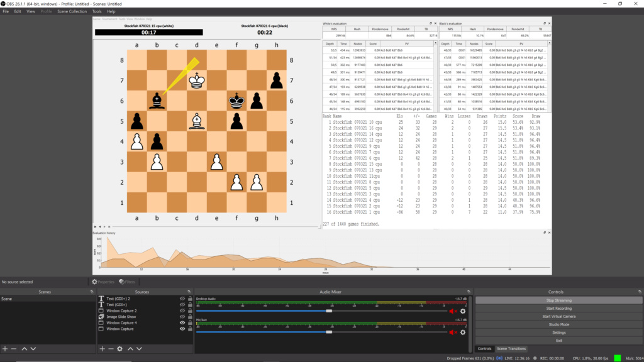Lock the Text (GDI+) source
The image size is (644, 362).
tap(190, 305)
